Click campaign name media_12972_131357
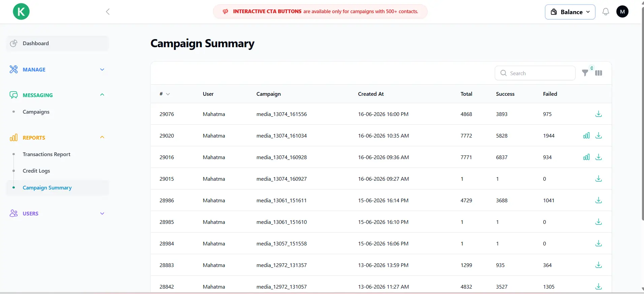The image size is (644, 294). tap(282, 265)
